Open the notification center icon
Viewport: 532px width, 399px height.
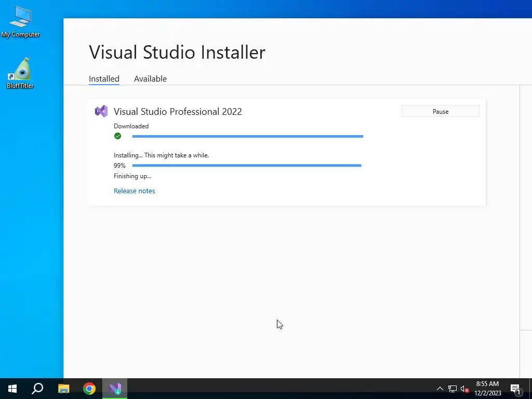515,389
